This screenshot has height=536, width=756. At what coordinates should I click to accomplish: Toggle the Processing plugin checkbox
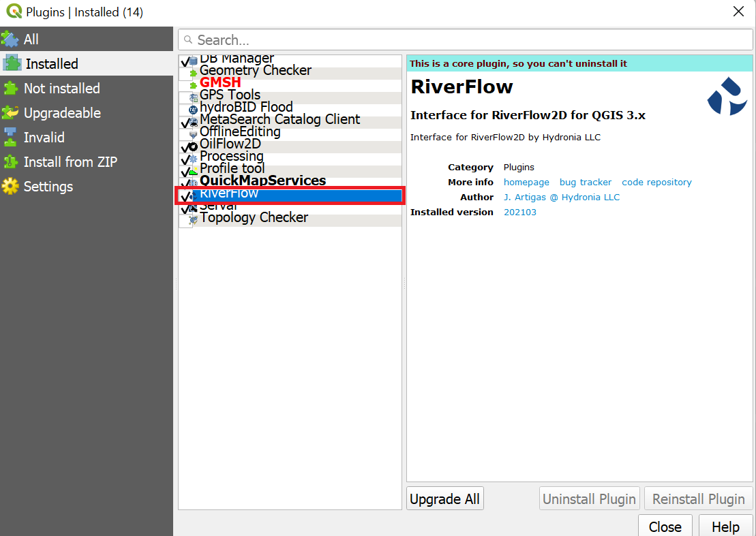coord(185,159)
